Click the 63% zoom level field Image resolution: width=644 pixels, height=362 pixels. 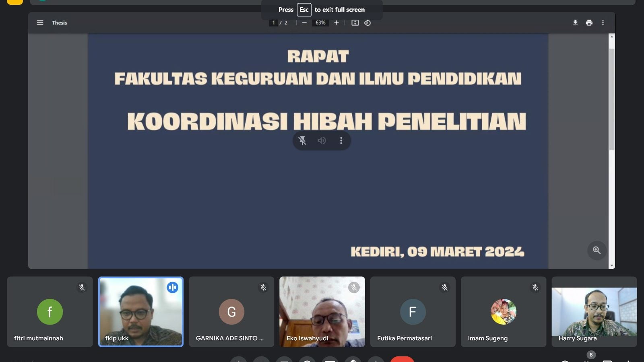point(320,23)
